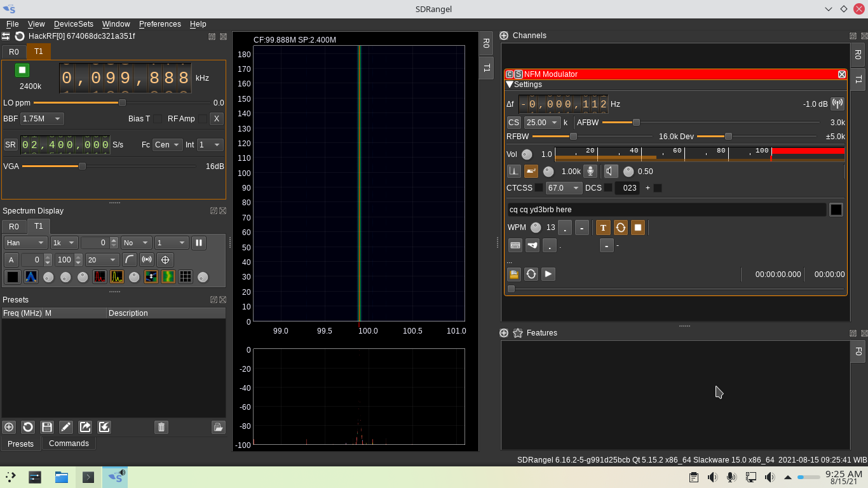Click the microphone audio input icon
The width and height of the screenshot is (868, 488).
coord(590,171)
